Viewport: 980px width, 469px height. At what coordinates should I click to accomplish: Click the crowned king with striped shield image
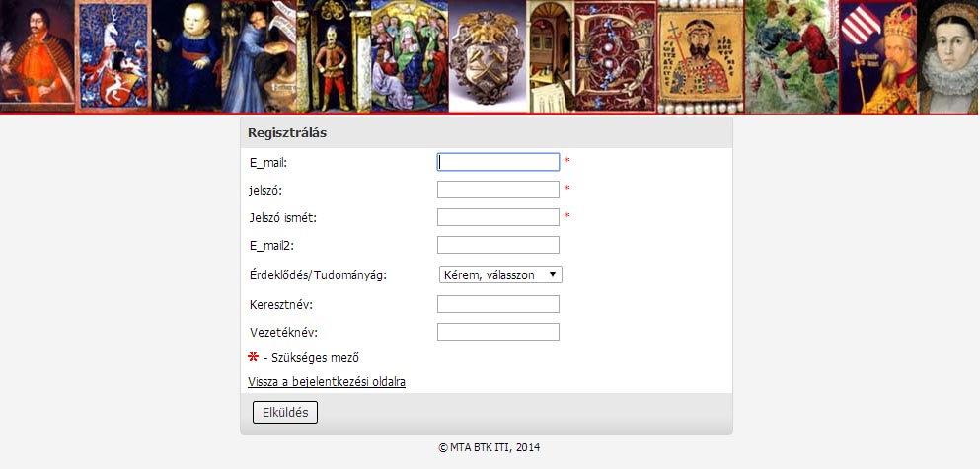click(x=877, y=56)
